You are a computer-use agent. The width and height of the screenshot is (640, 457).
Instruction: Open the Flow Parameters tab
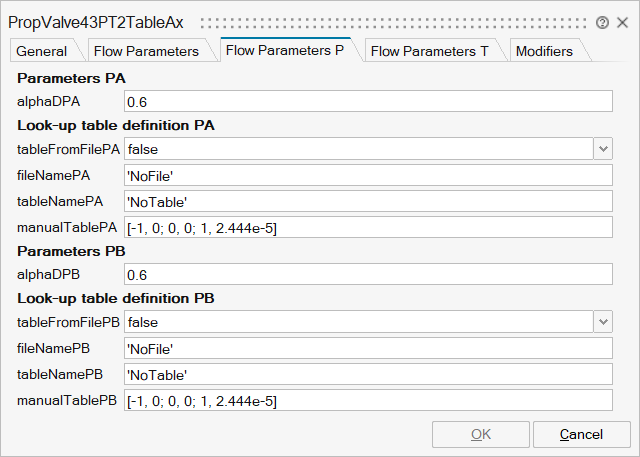click(146, 51)
